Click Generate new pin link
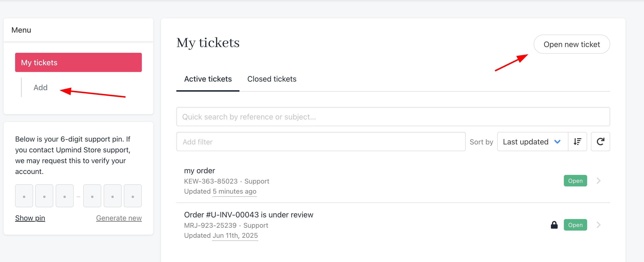Image resolution: width=644 pixels, height=262 pixels. [119, 218]
